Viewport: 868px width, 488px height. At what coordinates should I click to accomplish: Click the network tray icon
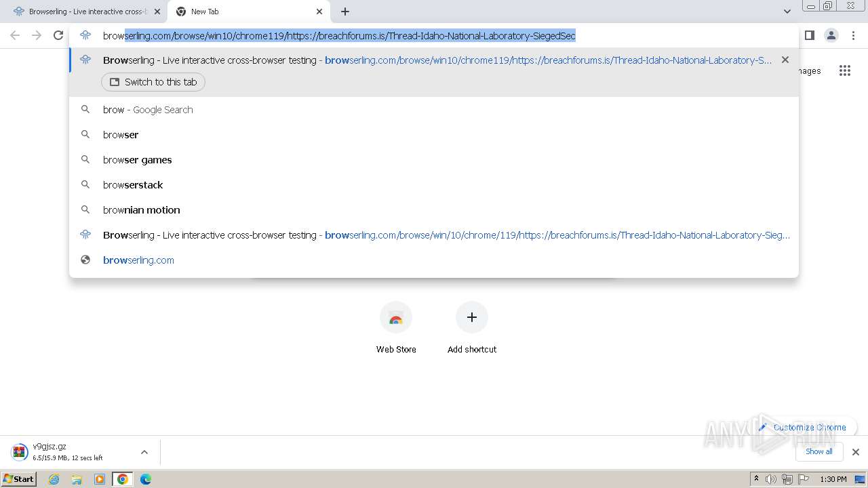(787, 479)
